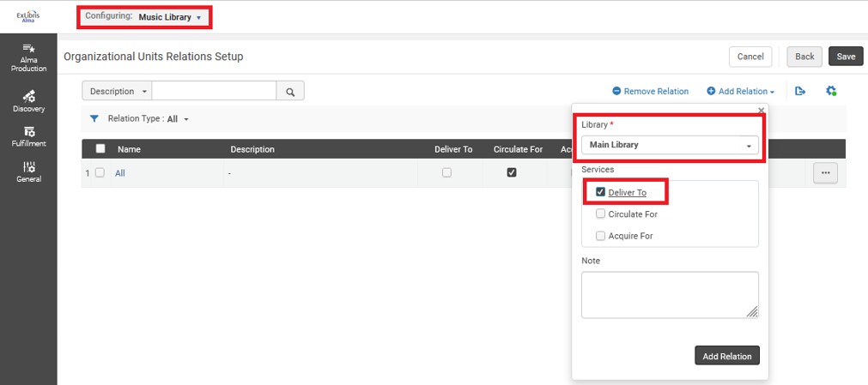The image size is (868, 385).
Task: Open the Description search field dropdown
Action: [117, 91]
